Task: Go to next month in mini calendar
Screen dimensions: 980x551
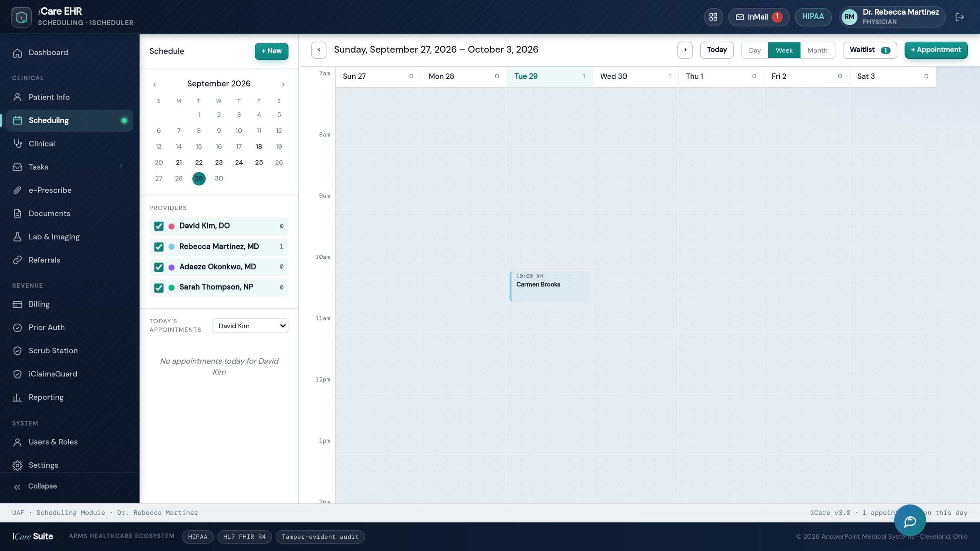Action: tap(283, 84)
